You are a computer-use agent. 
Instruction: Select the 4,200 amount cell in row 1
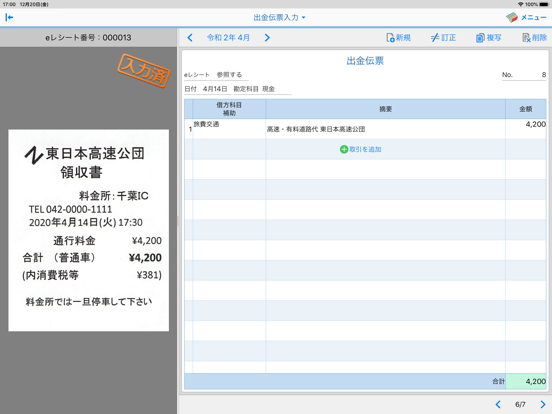click(x=526, y=129)
